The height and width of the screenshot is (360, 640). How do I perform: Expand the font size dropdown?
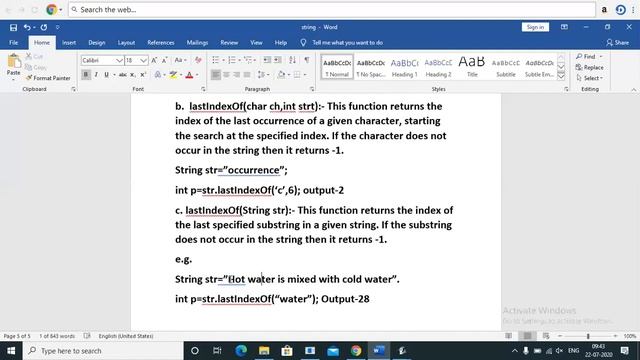click(x=143, y=60)
